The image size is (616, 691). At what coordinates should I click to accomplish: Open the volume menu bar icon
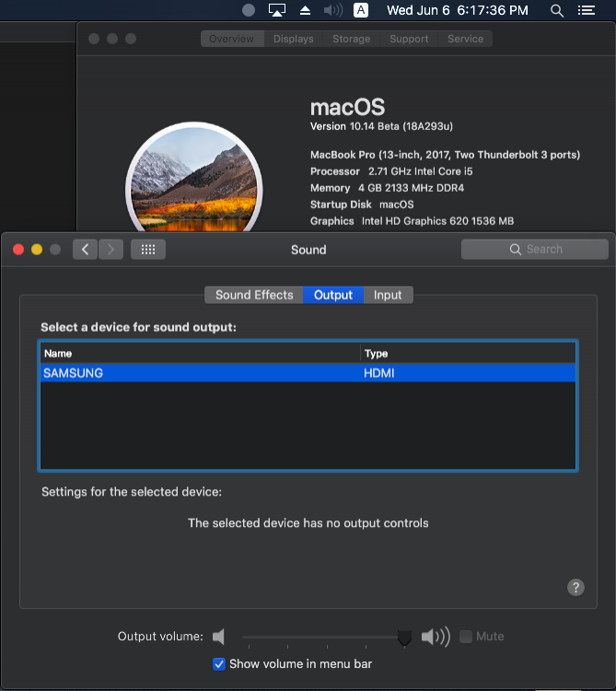(x=333, y=10)
